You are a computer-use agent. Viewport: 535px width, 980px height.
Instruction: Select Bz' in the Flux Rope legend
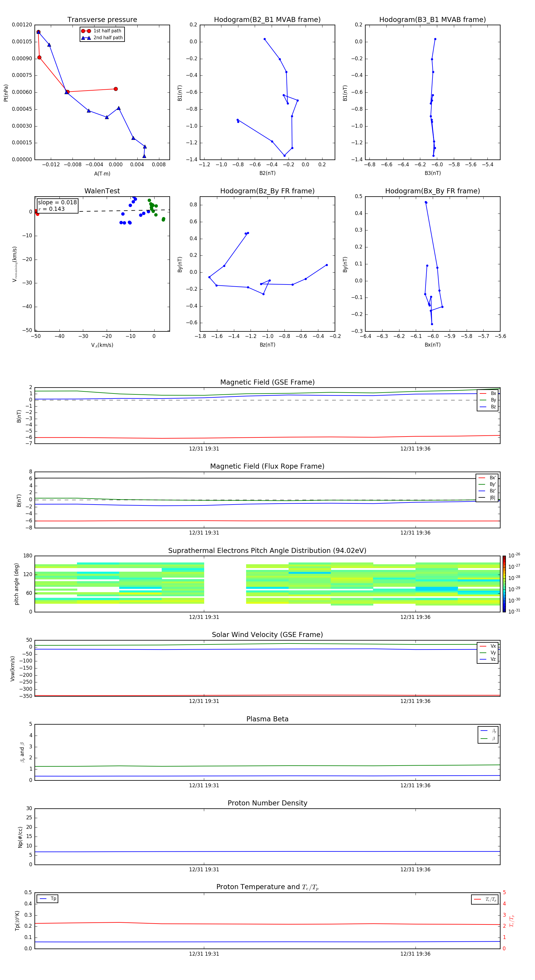click(x=487, y=491)
